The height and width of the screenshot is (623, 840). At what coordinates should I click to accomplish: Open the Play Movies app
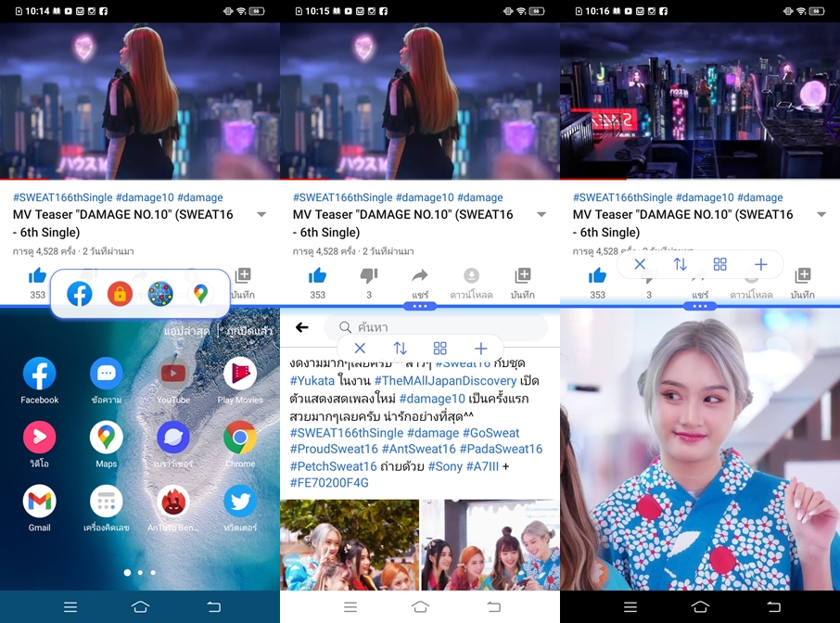(x=240, y=374)
